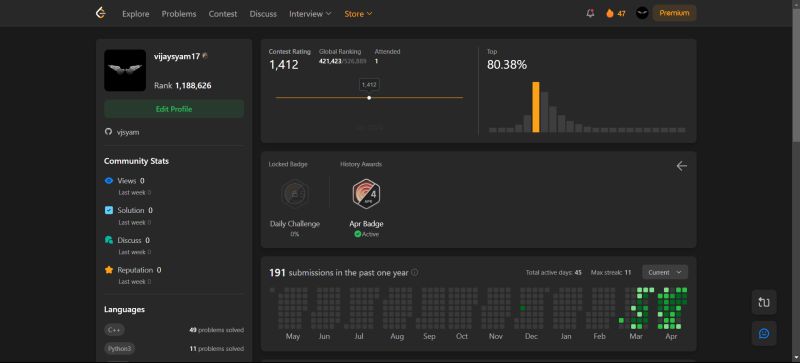Image resolution: width=800 pixels, height=363 pixels.
Task: Open the notifications bell icon
Action: pos(590,14)
